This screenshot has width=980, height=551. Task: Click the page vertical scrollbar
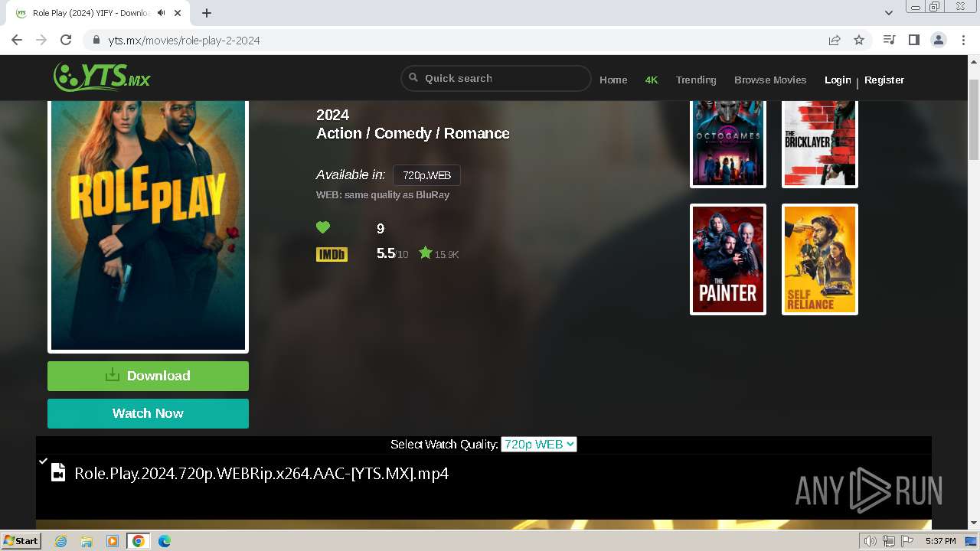pos(974,119)
